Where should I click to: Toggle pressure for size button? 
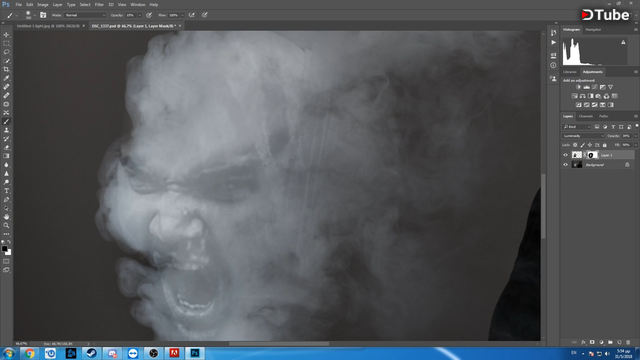coord(204,15)
